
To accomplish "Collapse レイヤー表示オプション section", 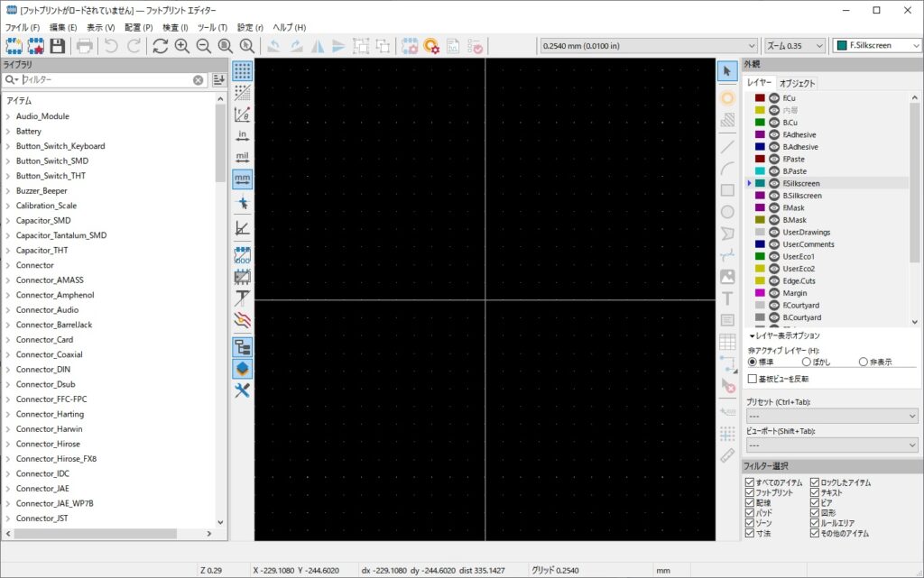I will point(752,335).
